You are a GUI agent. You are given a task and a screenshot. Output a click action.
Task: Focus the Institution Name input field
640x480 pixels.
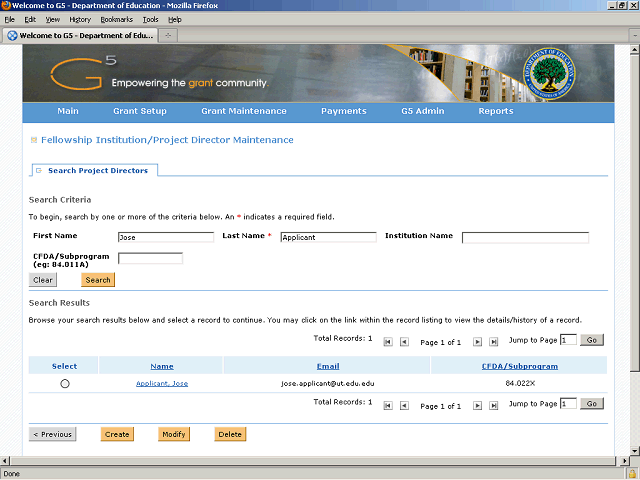tap(525, 238)
